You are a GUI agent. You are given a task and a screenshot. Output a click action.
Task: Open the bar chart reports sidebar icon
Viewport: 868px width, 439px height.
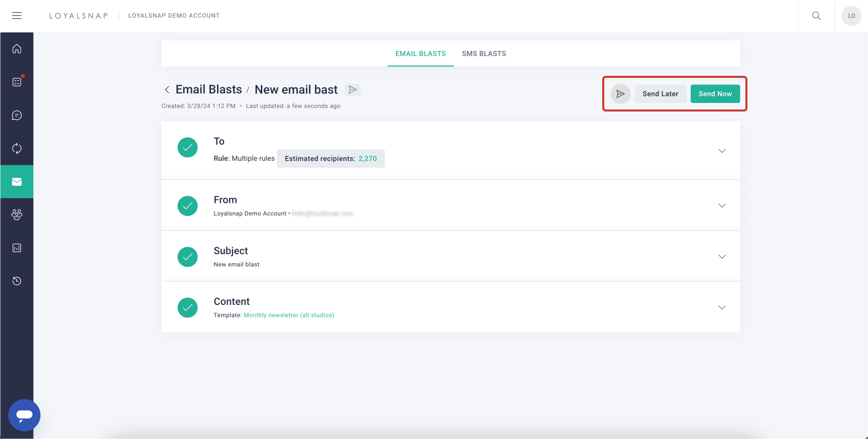click(x=17, y=248)
